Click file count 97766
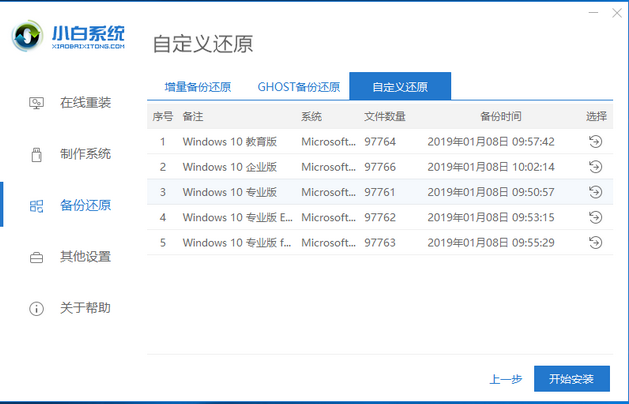This screenshot has width=629, height=404. [x=380, y=167]
